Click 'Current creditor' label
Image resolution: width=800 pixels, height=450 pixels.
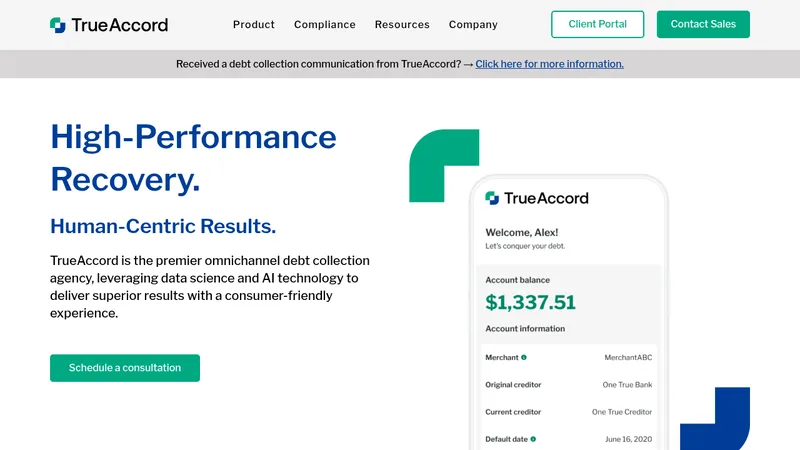coord(513,412)
